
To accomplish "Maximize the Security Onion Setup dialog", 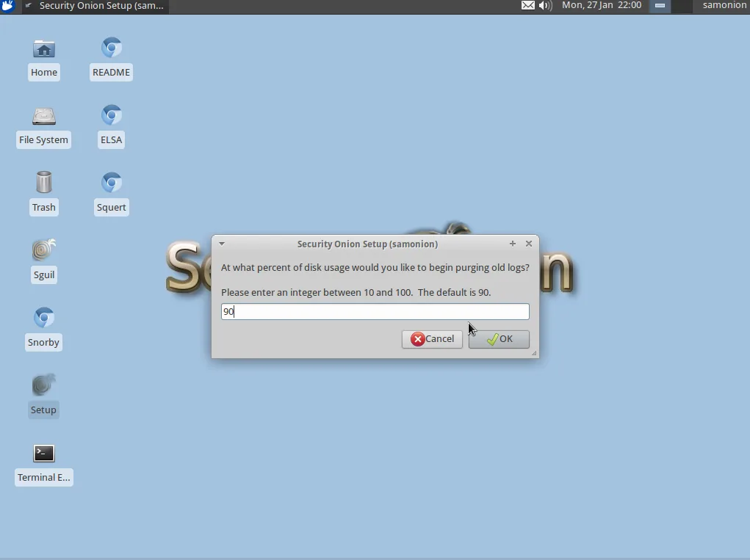I will pyautogui.click(x=512, y=244).
